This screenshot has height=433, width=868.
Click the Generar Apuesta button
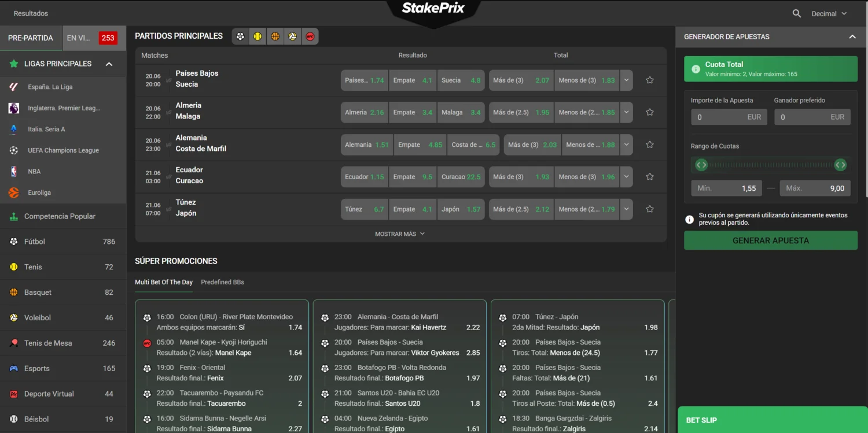coord(771,240)
